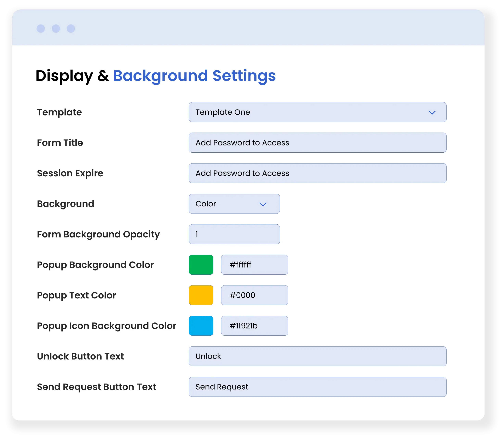Click the Background Settings heading text
Screen dimensions: 504x440
click(x=194, y=76)
